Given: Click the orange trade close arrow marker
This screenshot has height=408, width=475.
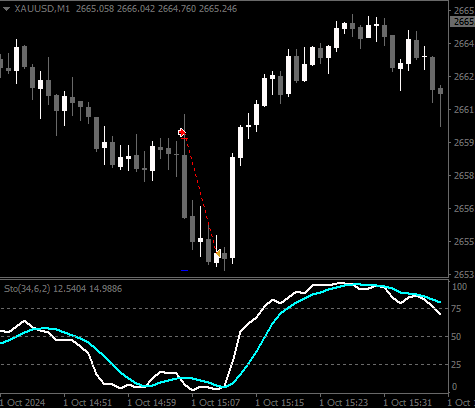Looking at the screenshot, I should pos(218,254).
